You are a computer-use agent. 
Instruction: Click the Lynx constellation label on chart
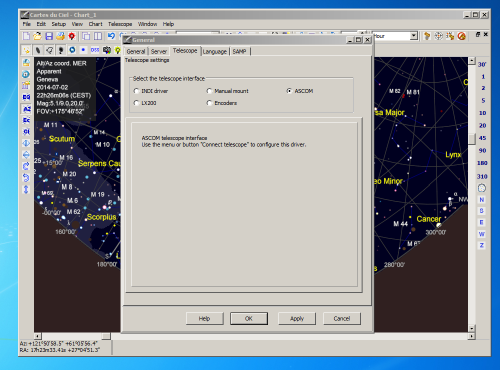click(453, 155)
